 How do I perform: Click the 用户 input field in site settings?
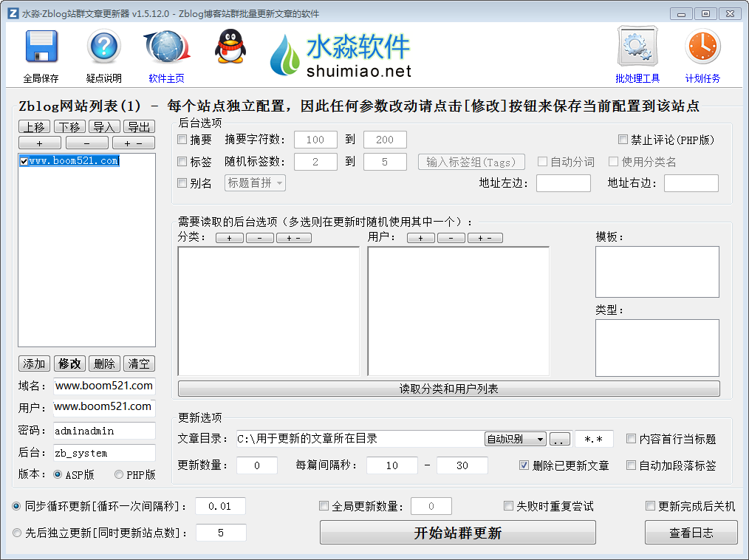[x=104, y=407]
